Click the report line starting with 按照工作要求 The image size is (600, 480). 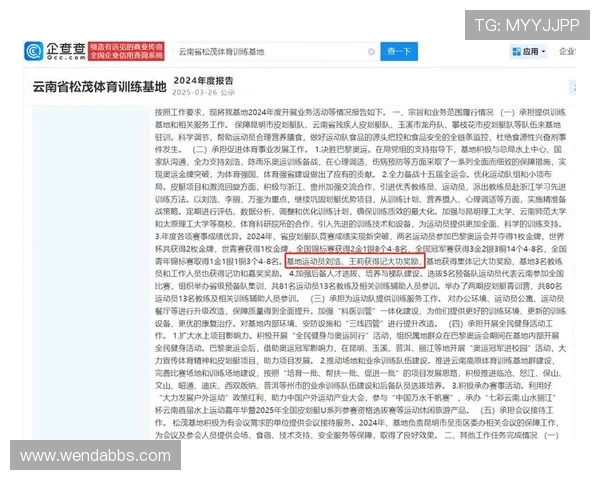[360, 112]
